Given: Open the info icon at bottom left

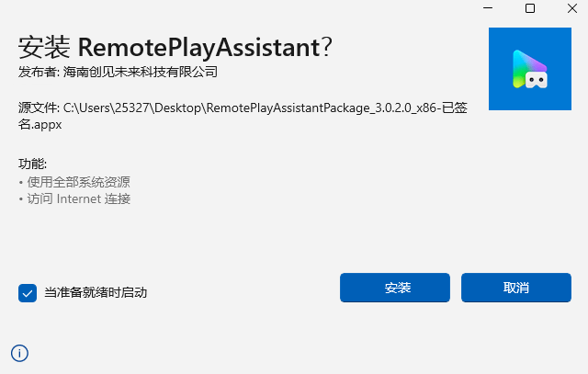Looking at the screenshot, I should tap(19, 353).
